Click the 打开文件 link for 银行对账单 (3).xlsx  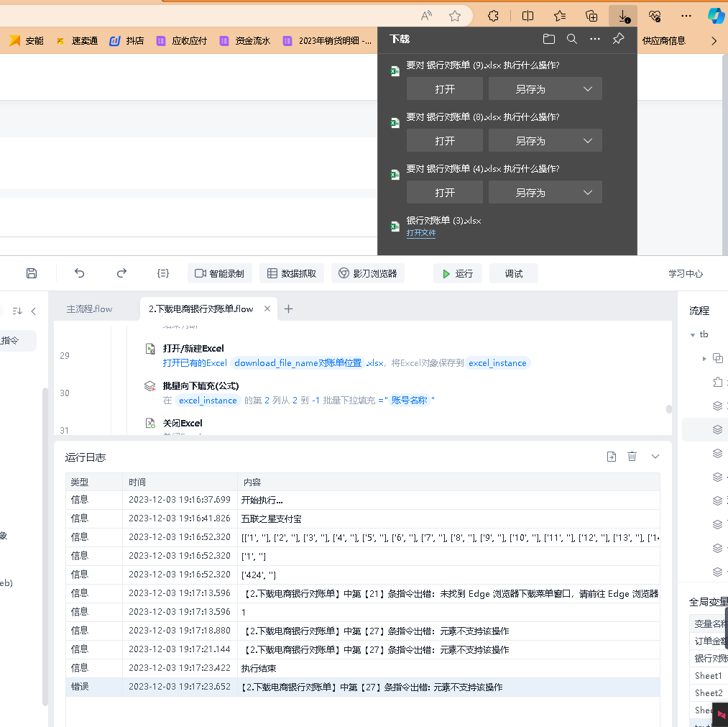coord(421,233)
